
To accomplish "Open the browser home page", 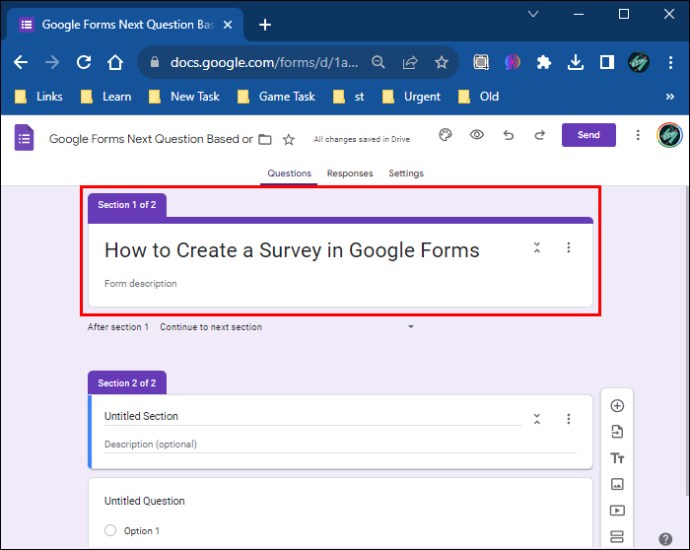I will coord(115,62).
